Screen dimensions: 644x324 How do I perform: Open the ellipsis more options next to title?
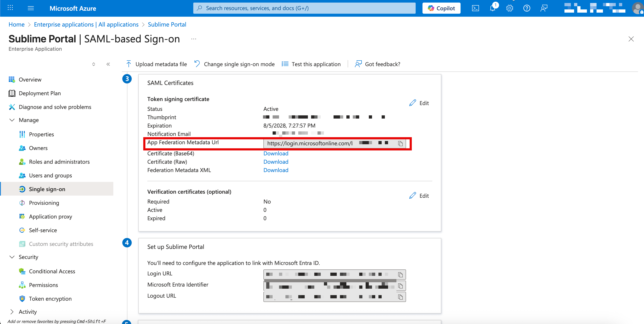pos(193,39)
